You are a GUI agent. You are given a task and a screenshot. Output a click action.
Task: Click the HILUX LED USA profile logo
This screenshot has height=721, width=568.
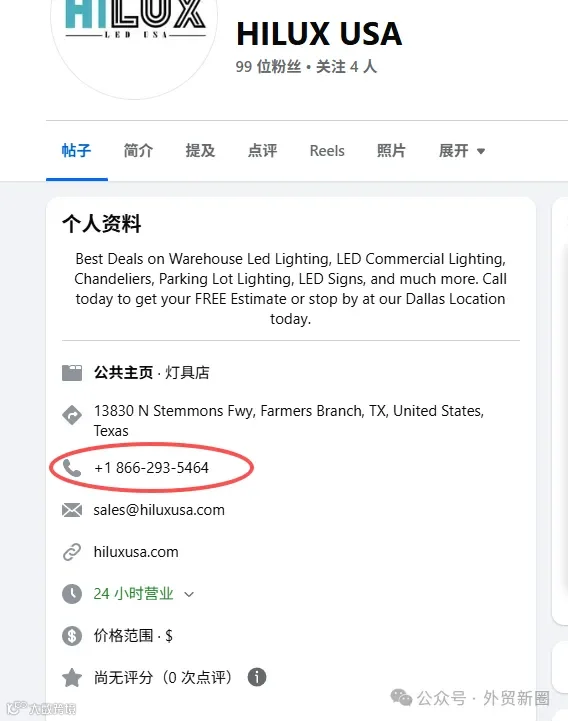[134, 46]
